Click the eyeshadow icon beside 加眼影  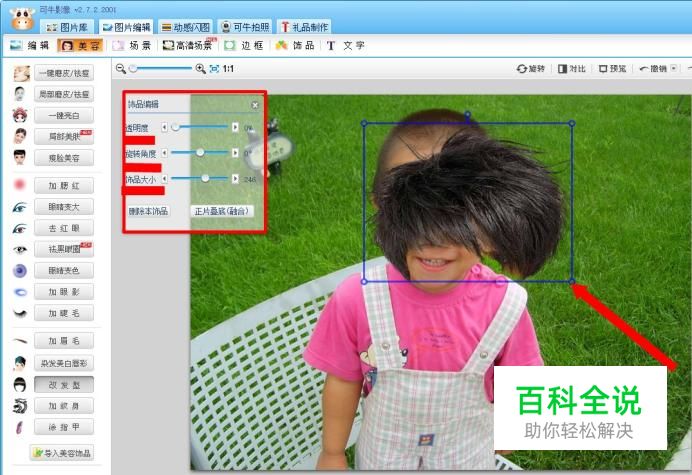coord(20,292)
